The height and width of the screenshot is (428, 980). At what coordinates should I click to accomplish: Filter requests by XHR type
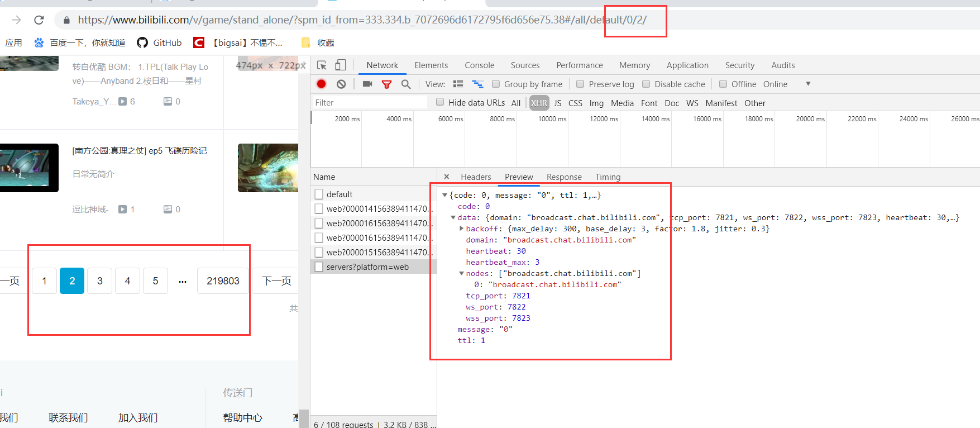(539, 103)
